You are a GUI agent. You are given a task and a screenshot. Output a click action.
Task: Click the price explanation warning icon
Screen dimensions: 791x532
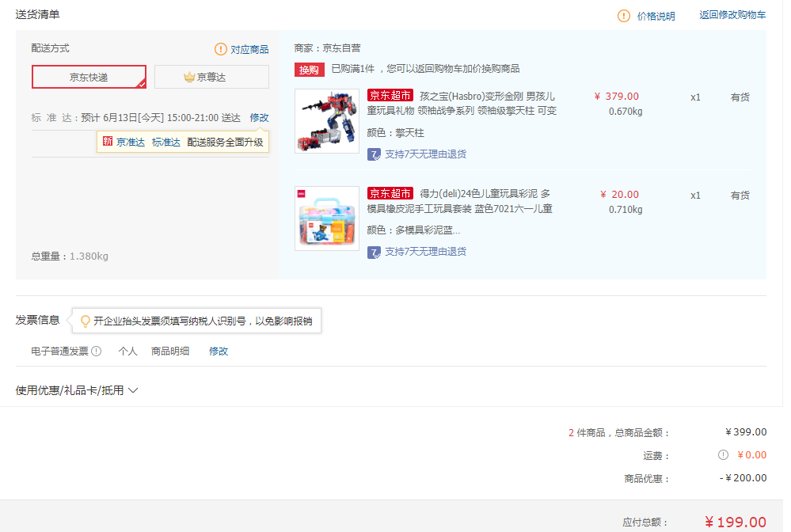(x=623, y=16)
